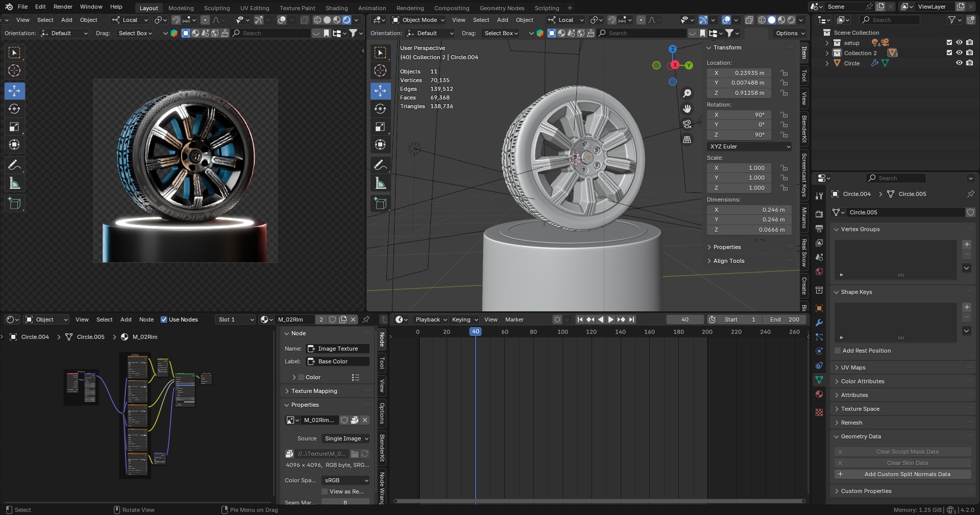Click the mesh name field Circle.005

click(906, 212)
